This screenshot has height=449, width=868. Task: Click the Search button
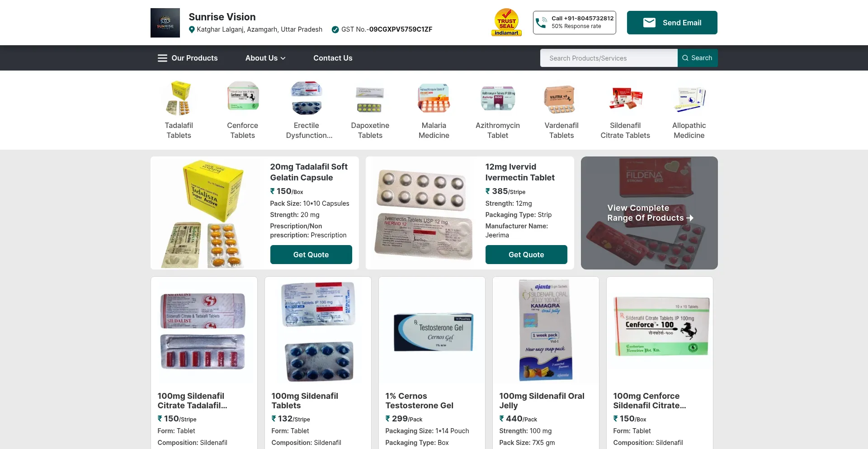pos(698,58)
